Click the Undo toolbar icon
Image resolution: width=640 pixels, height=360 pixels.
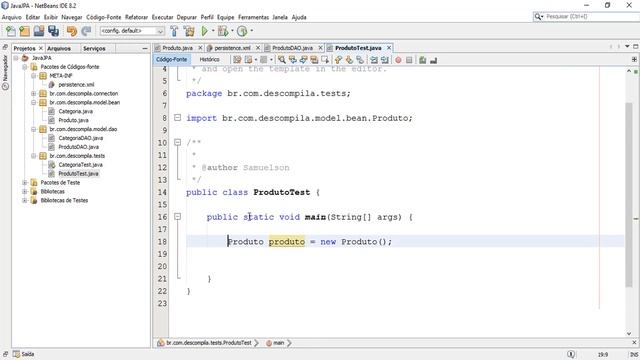pos(72,31)
